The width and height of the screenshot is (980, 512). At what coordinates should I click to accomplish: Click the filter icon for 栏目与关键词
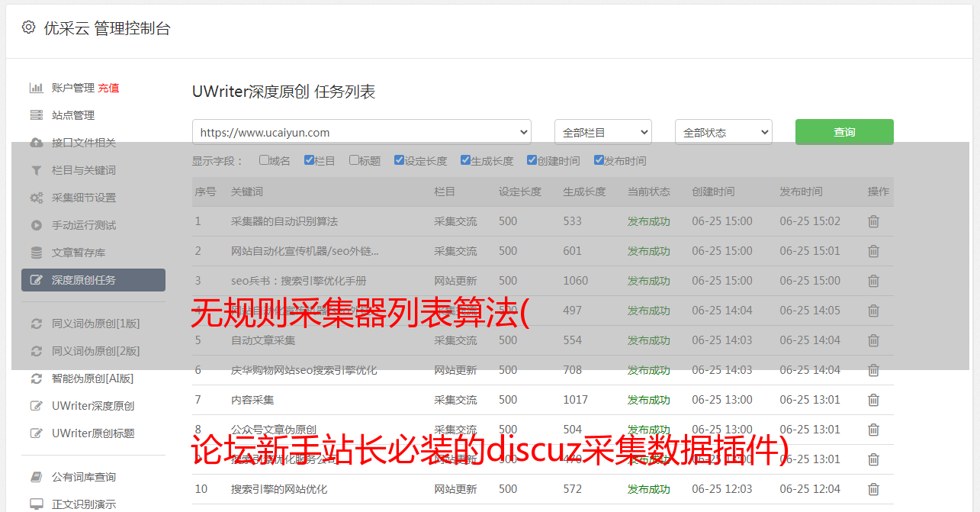[36, 170]
